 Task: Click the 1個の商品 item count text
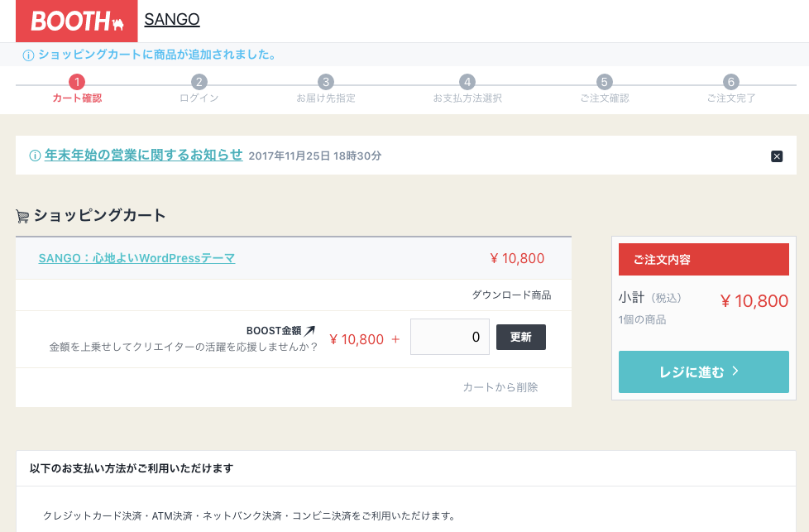pos(642,319)
